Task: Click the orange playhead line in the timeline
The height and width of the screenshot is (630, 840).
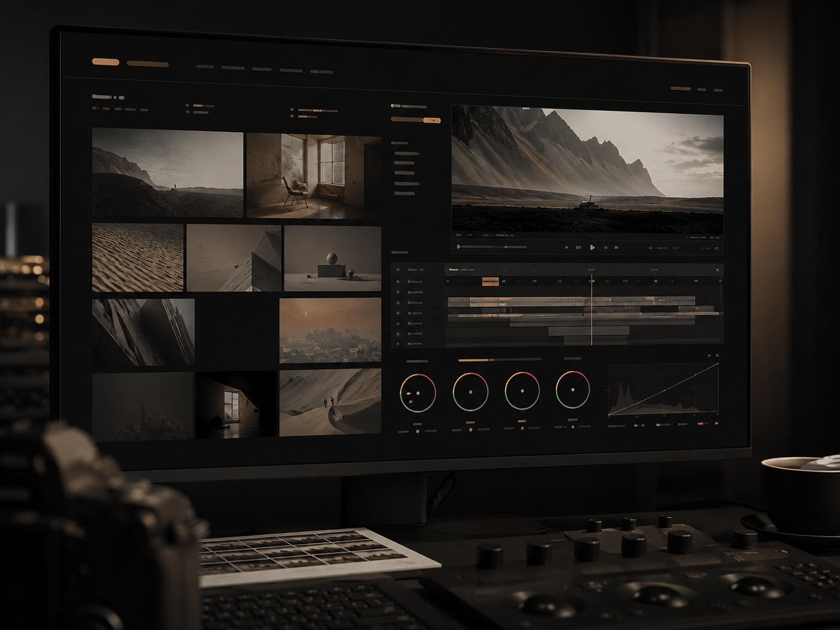Action: (592, 310)
